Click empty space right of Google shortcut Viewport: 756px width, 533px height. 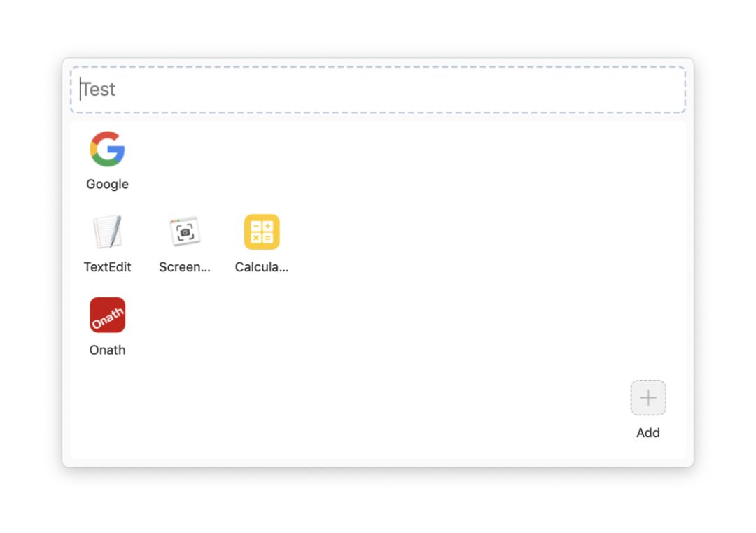(x=386, y=159)
